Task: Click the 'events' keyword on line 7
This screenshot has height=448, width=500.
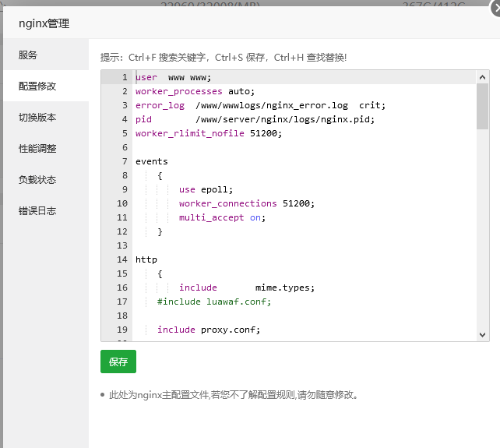Action: pos(151,161)
